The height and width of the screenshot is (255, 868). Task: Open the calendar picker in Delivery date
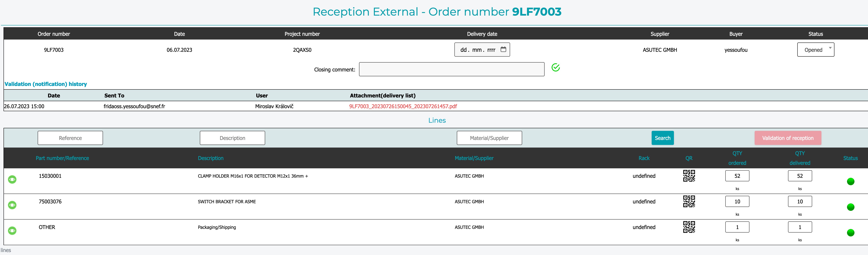pyautogui.click(x=503, y=50)
